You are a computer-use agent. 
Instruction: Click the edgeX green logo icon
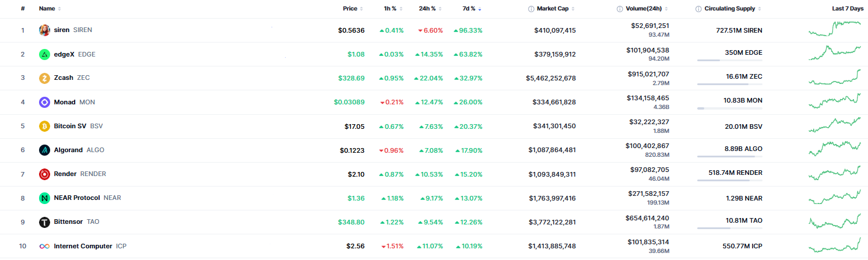[44, 54]
